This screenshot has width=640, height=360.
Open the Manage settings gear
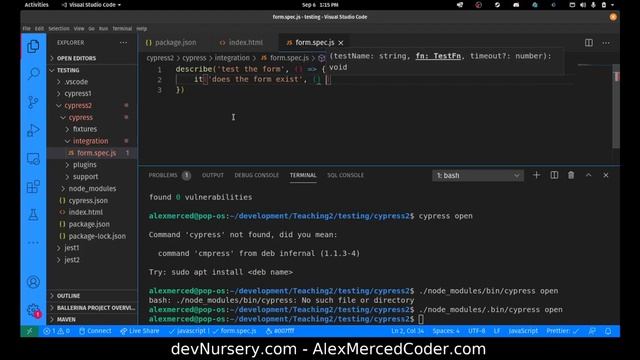pos(33,310)
